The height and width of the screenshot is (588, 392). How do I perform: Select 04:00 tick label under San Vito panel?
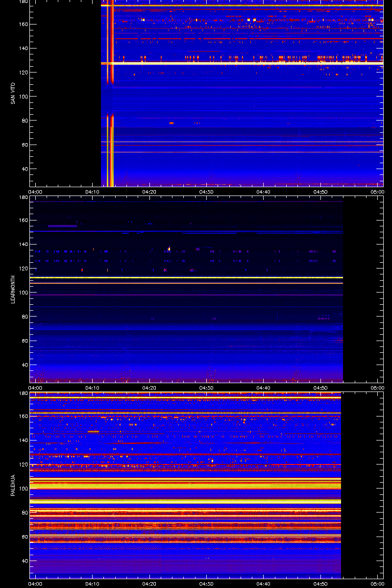tap(36, 192)
